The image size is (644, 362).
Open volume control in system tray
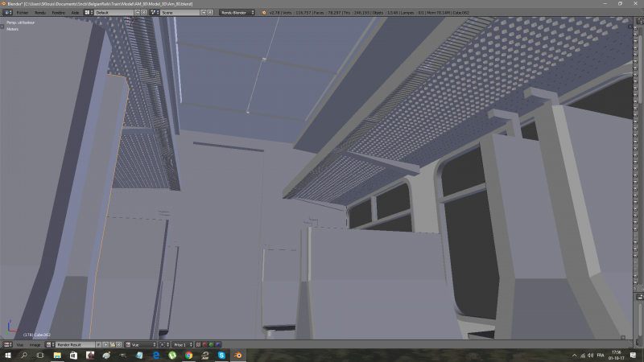point(591,356)
